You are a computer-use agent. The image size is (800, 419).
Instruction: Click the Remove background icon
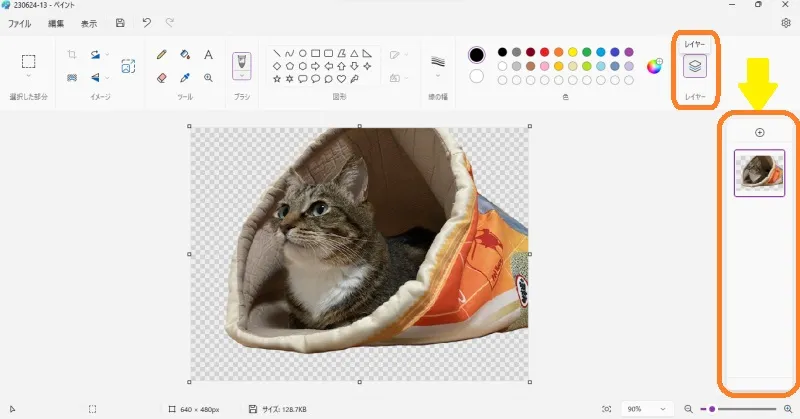point(129,66)
